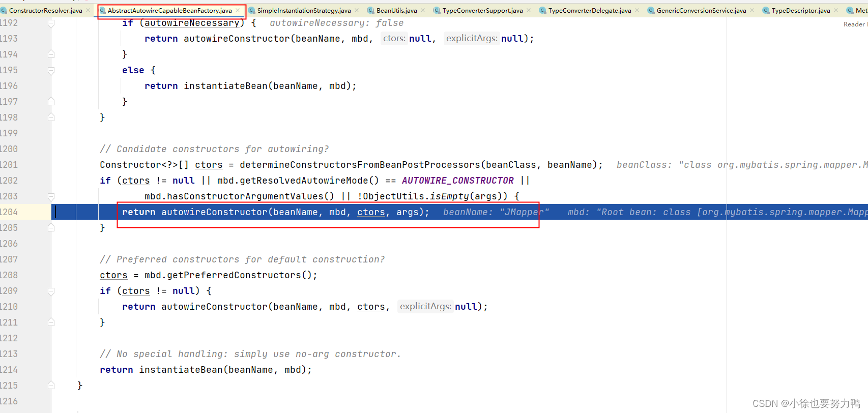Click autowireConstructor call on line 1210
Screen dimensions: 868x413
[214, 307]
